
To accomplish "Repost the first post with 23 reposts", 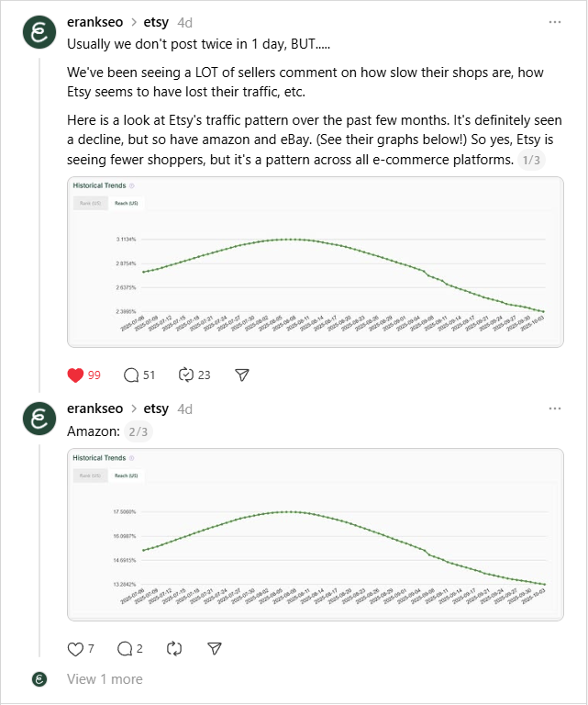I will point(186,375).
